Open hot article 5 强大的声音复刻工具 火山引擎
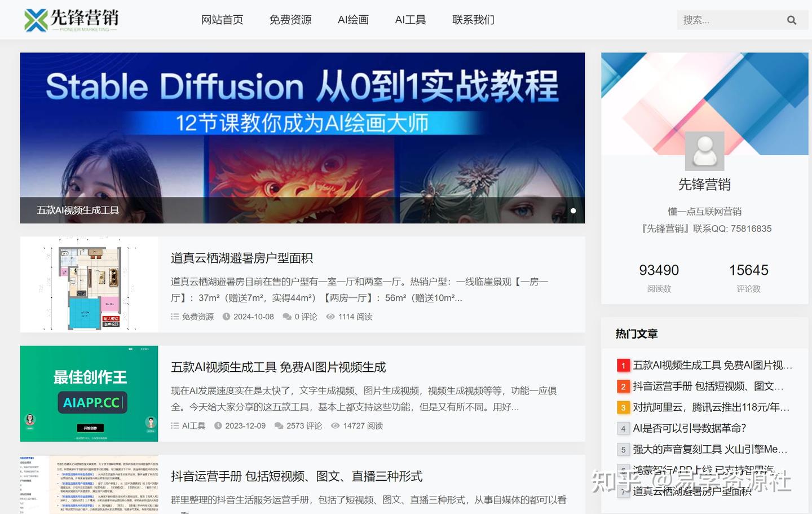812x514 pixels. pyautogui.click(x=710, y=449)
